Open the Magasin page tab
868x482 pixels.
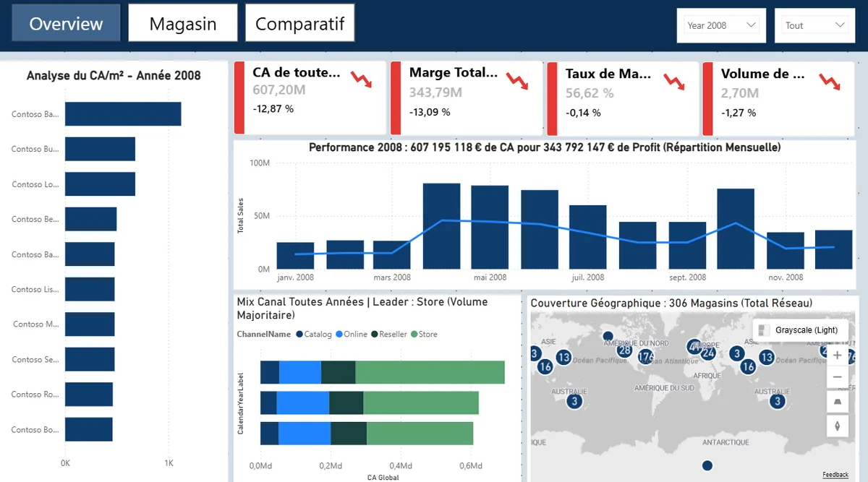pos(183,23)
